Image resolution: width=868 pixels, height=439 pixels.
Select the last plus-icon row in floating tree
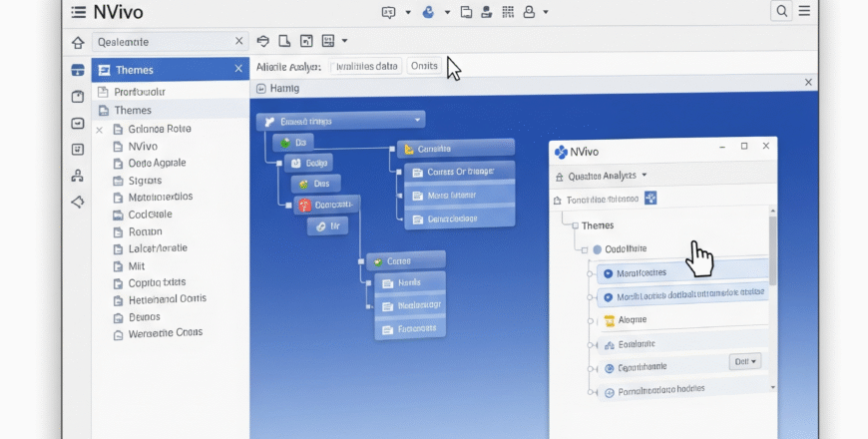682,390
